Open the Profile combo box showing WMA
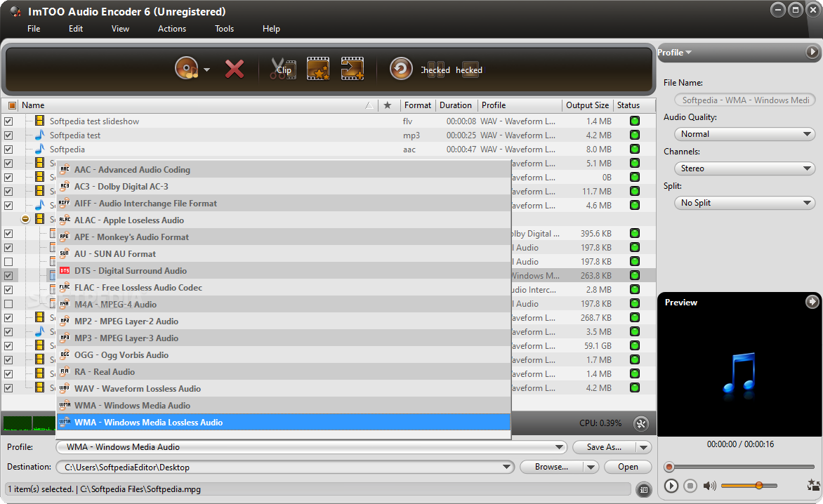This screenshot has height=504, width=823. [x=312, y=447]
